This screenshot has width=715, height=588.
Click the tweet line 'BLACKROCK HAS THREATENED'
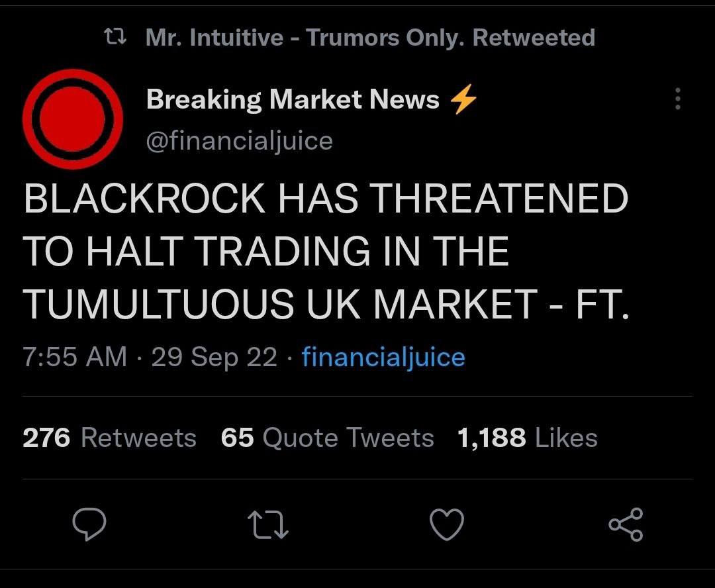coord(326,199)
